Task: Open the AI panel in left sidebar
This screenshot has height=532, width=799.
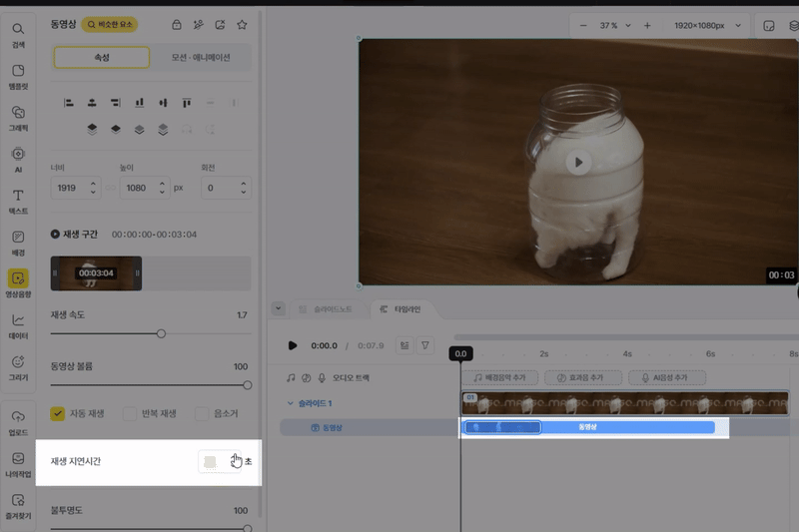Action: coord(18,159)
